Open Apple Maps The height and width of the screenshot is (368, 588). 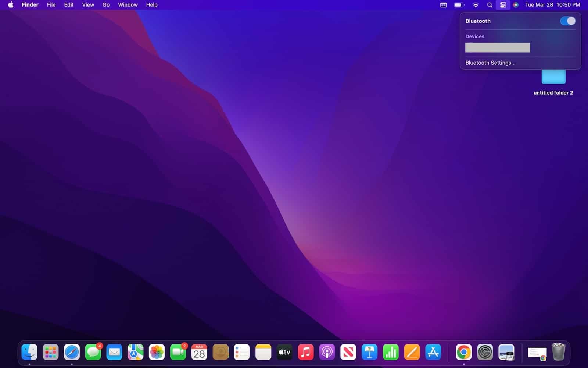136,352
